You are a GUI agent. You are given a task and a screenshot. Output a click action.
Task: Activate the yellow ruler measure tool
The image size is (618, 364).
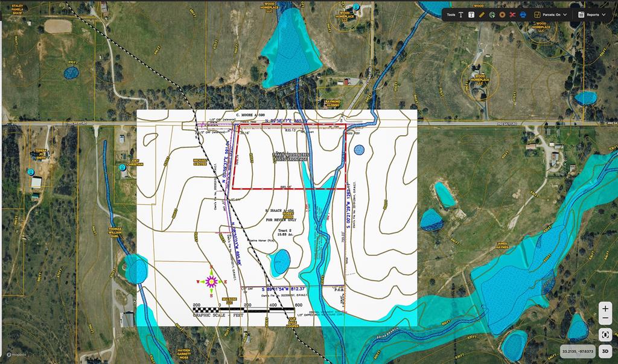coord(482,14)
